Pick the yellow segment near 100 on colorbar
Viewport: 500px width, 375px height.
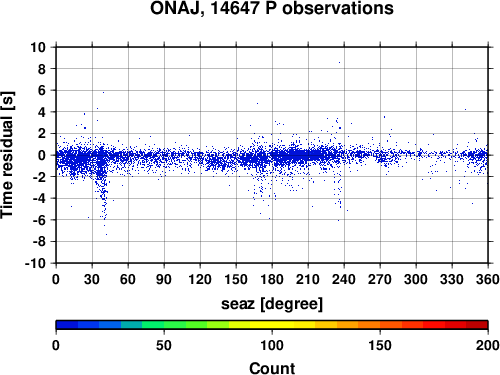pos(272,324)
